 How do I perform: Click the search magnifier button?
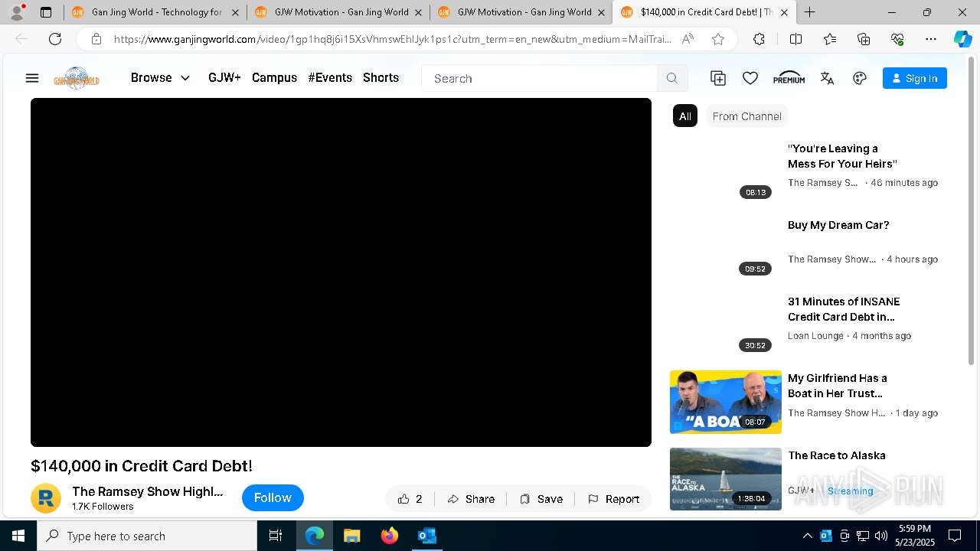coord(672,78)
